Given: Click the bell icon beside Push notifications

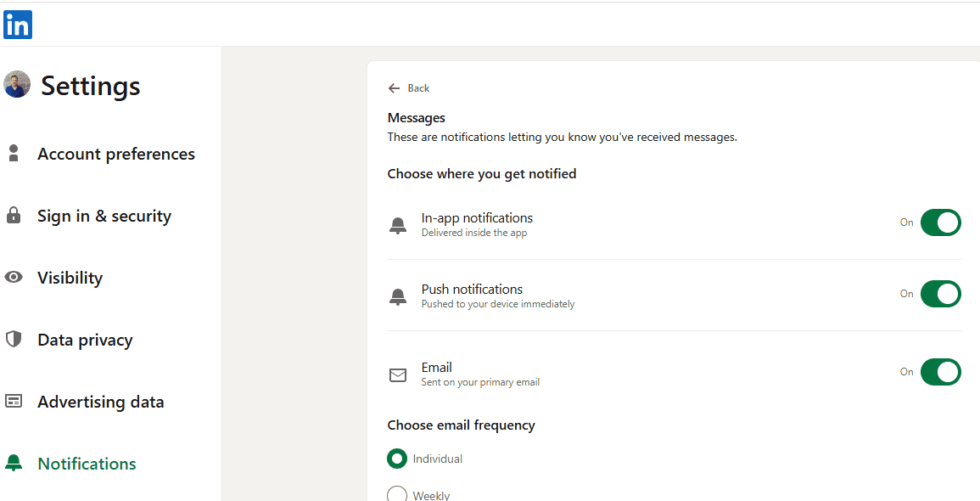Looking at the screenshot, I should (x=398, y=296).
